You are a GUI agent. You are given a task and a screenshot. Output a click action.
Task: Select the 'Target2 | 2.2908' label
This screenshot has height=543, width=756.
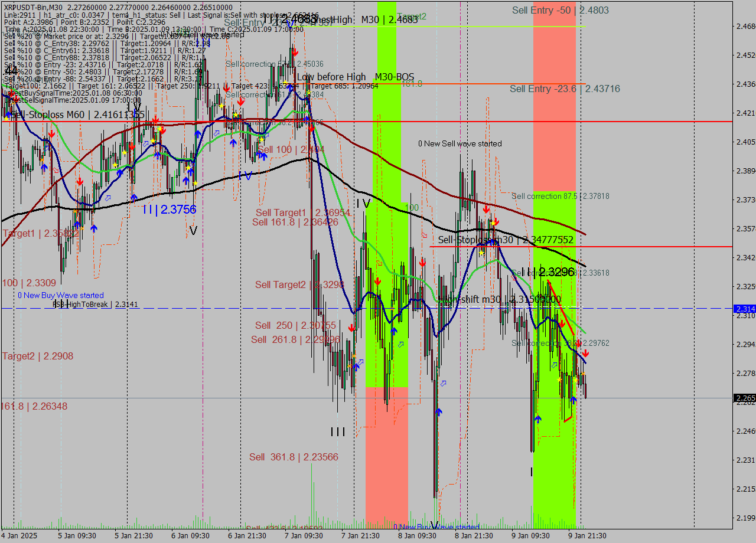38,356
